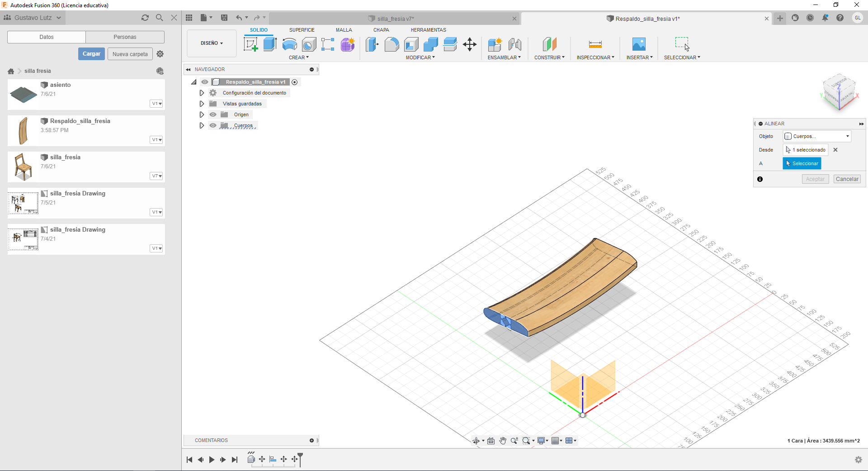Screen dimensions: 868x471
Task: Click the Cargar button
Action: pos(91,54)
